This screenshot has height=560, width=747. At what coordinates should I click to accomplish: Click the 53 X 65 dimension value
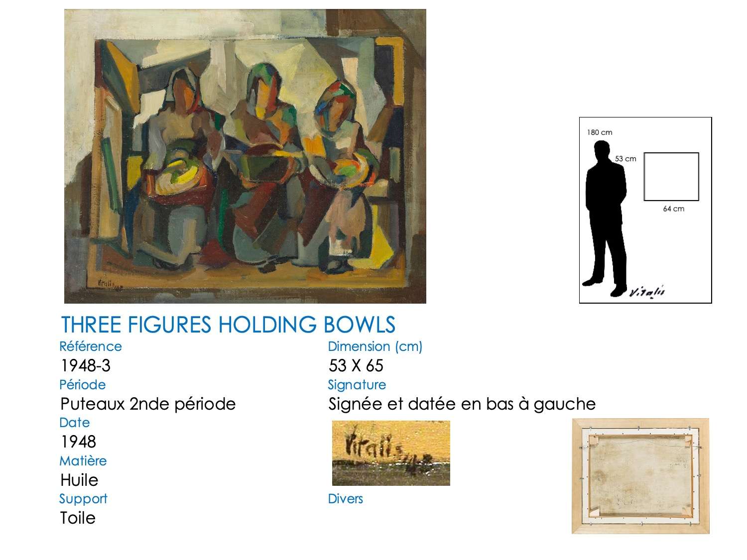pos(356,366)
